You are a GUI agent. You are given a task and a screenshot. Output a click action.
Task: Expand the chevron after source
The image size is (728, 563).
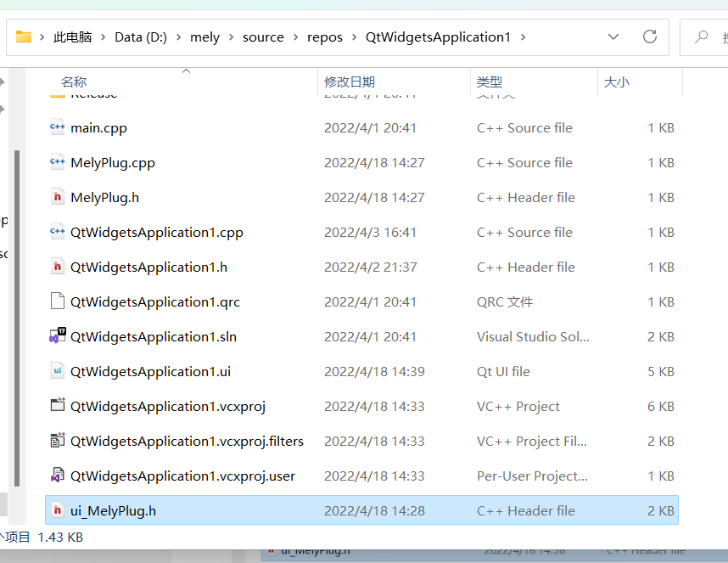pos(295,37)
